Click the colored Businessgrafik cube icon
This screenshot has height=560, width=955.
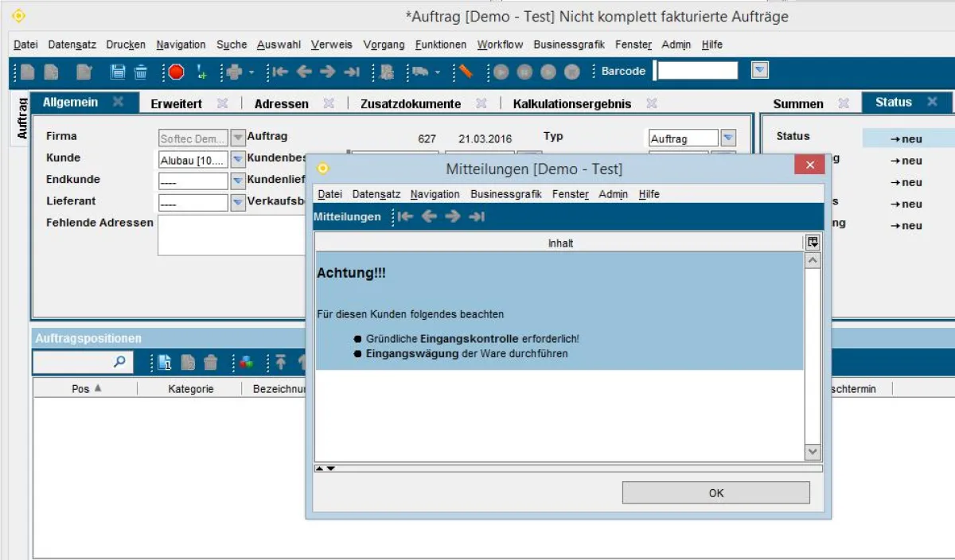coord(246,364)
